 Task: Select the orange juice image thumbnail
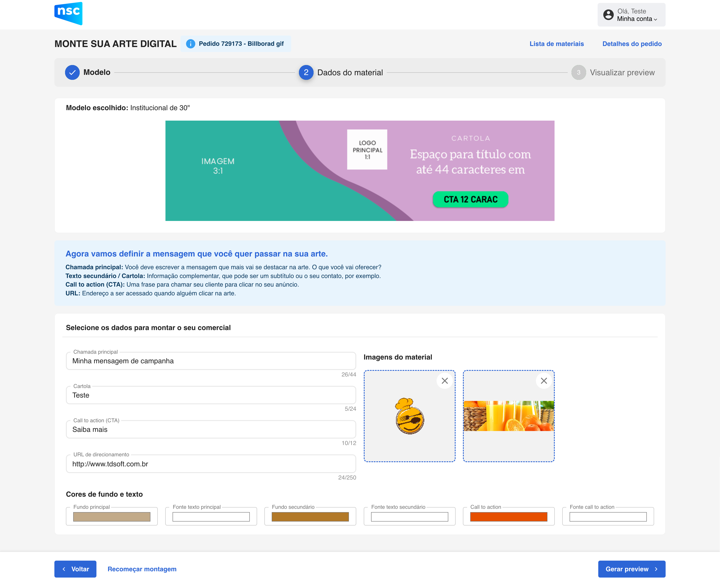(508, 416)
